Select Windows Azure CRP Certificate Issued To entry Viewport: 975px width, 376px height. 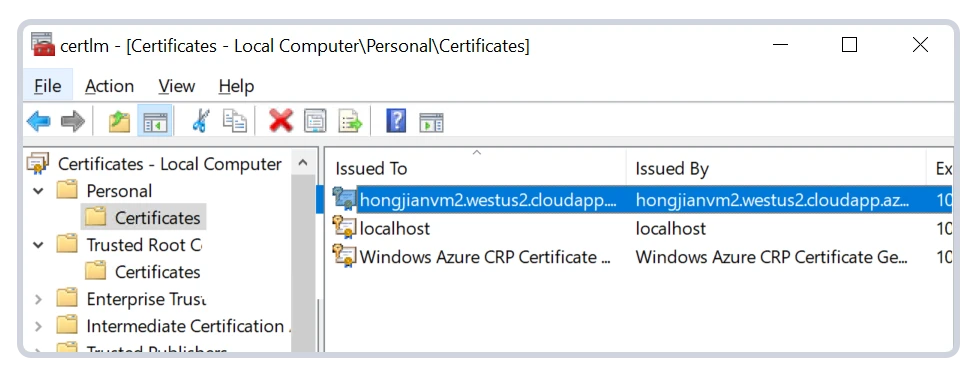(485, 257)
